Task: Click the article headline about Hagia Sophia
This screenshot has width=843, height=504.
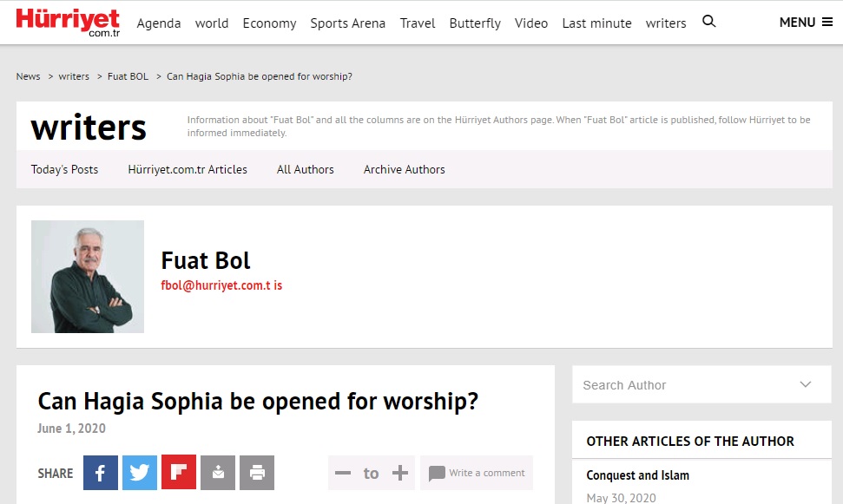Action: click(258, 402)
